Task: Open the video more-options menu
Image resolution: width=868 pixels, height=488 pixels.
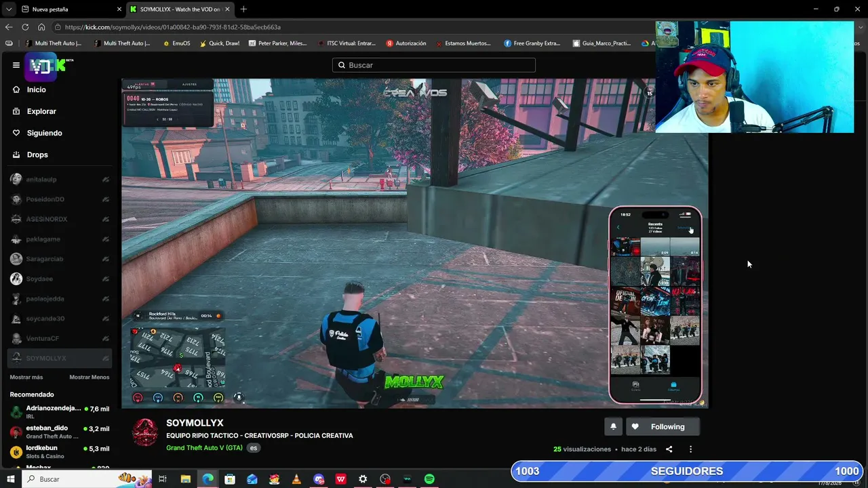Action: 690,449
